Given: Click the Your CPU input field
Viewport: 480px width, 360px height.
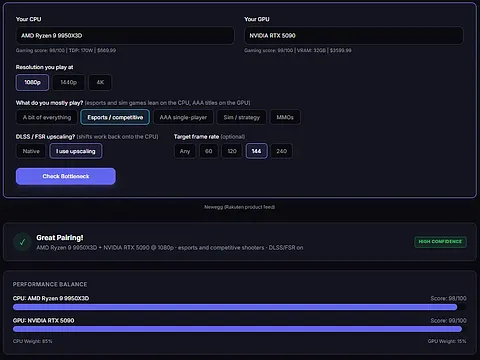Looking at the screenshot, I should [125, 36].
